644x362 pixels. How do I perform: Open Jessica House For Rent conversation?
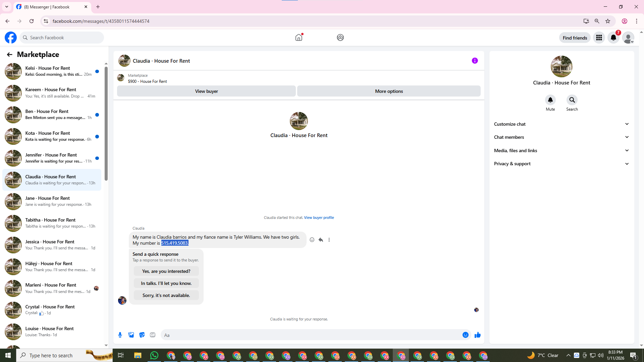click(52, 245)
